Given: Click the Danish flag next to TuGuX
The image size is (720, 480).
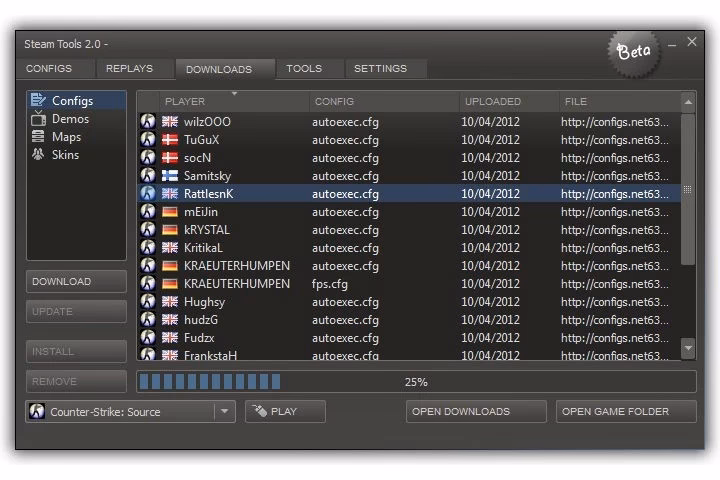Looking at the screenshot, I should pos(170,140).
